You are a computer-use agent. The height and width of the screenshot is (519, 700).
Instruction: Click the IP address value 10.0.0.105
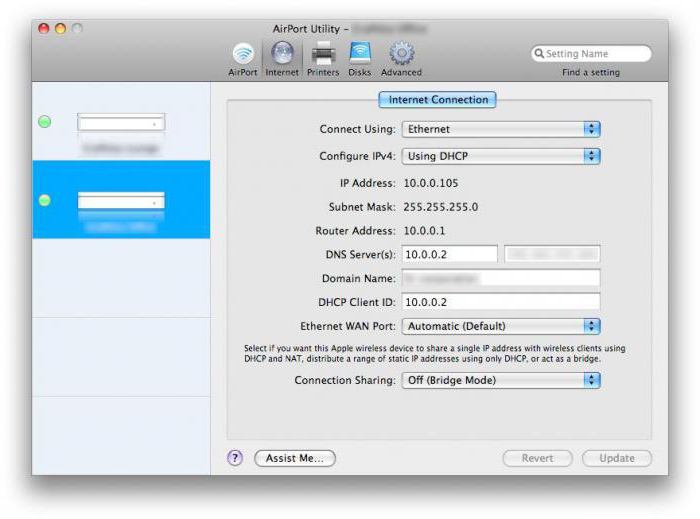tap(431, 183)
